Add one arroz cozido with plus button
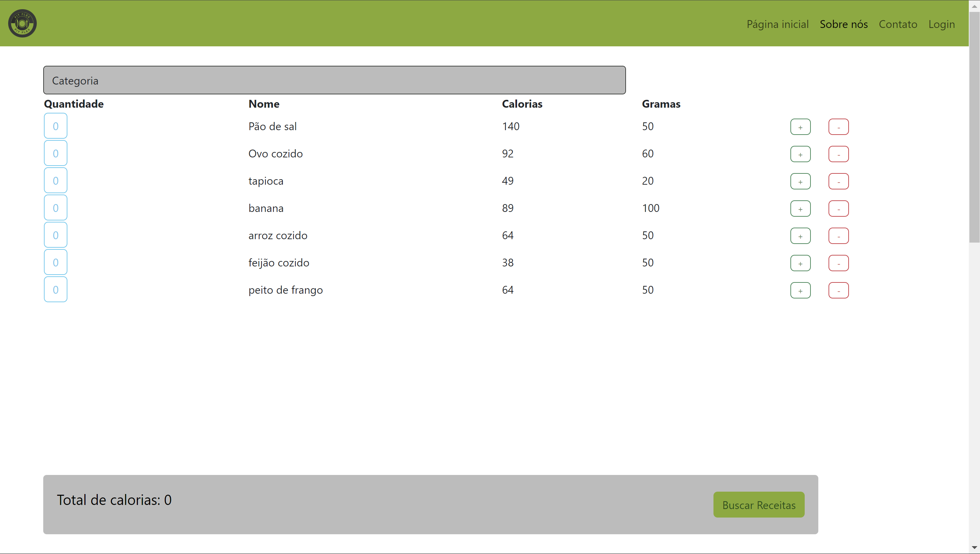The width and height of the screenshot is (980, 554). coord(800,236)
